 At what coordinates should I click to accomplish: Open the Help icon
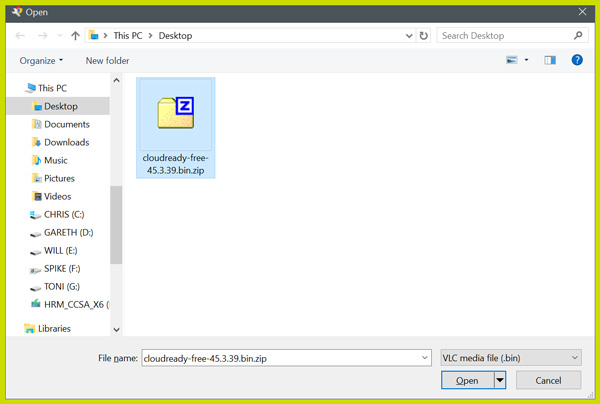pos(577,60)
